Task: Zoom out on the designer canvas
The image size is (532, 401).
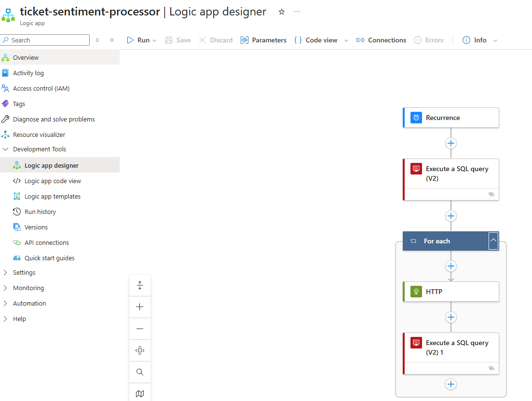Action: coord(139,328)
